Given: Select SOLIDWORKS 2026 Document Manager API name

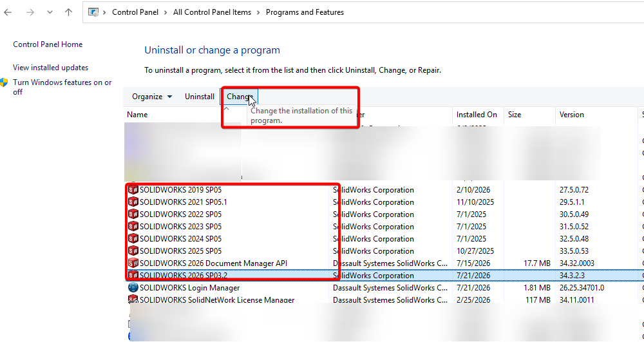Looking at the screenshot, I should click(x=213, y=263).
